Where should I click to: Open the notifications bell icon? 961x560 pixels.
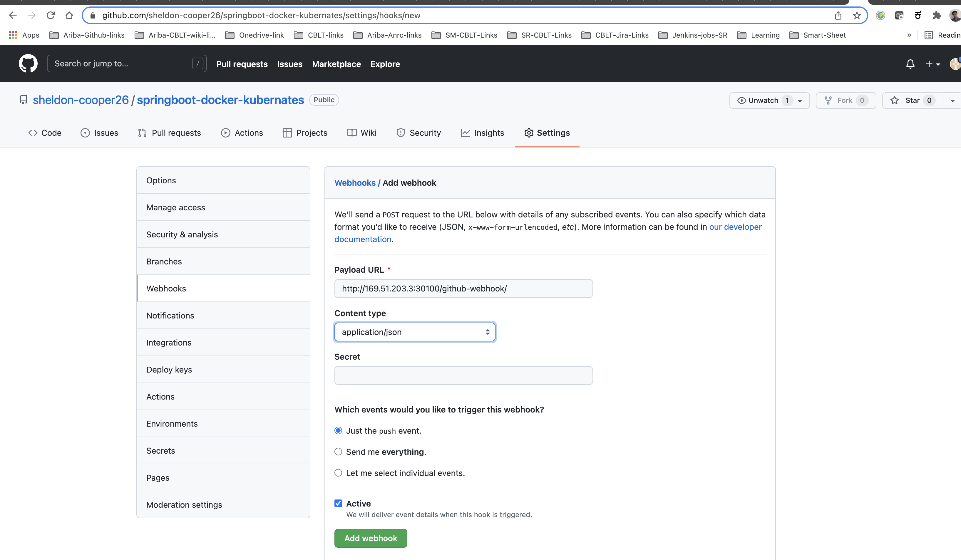[x=910, y=64]
